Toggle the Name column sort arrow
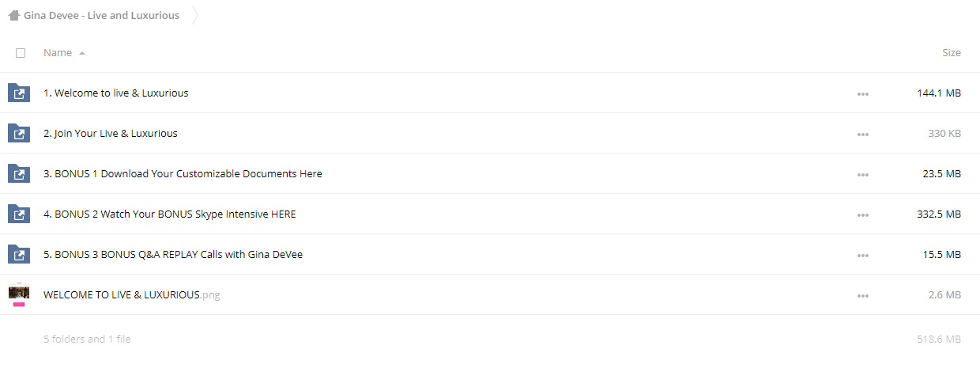This screenshot has height=368, width=980. (x=82, y=53)
